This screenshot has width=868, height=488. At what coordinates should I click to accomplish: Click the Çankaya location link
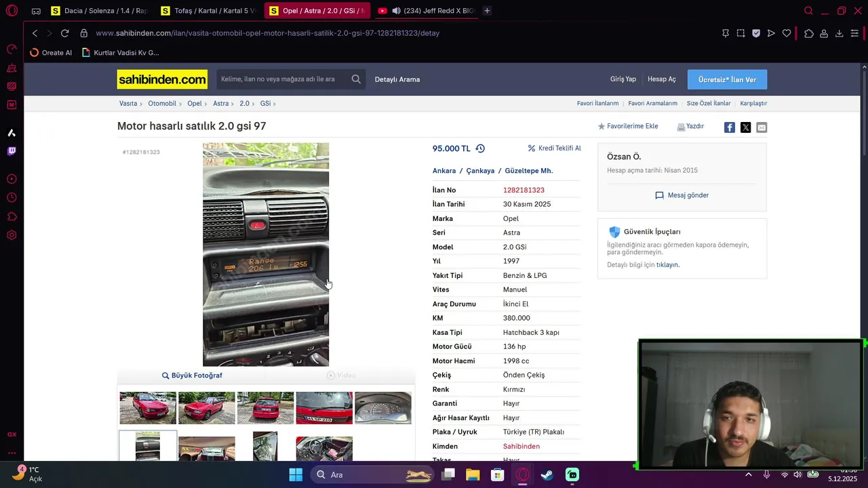coord(480,171)
